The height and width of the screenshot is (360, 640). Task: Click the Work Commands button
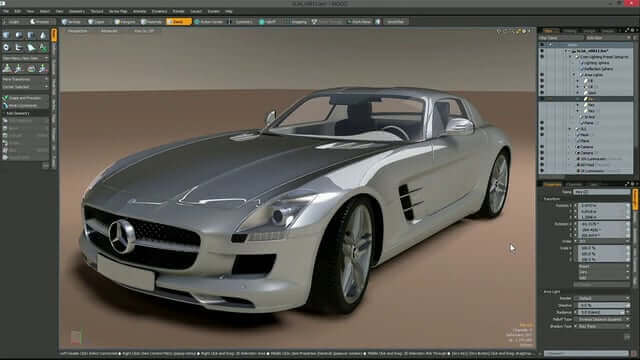tap(25, 105)
